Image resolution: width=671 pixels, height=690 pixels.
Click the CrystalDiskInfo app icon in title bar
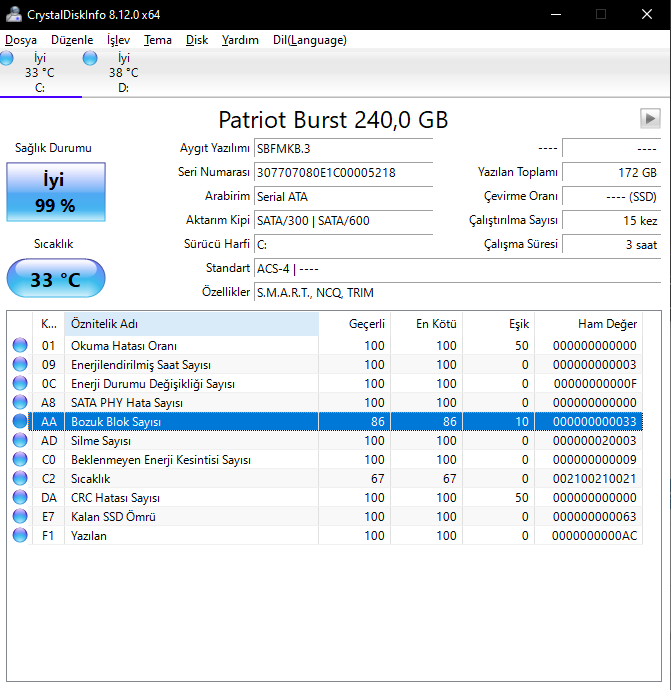(x=14, y=14)
